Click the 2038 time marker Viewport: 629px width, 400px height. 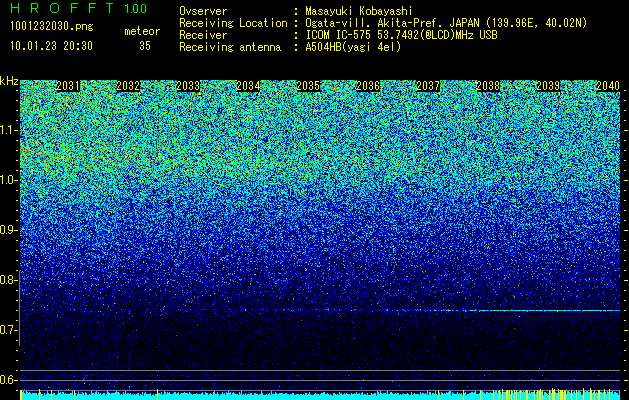pos(488,86)
